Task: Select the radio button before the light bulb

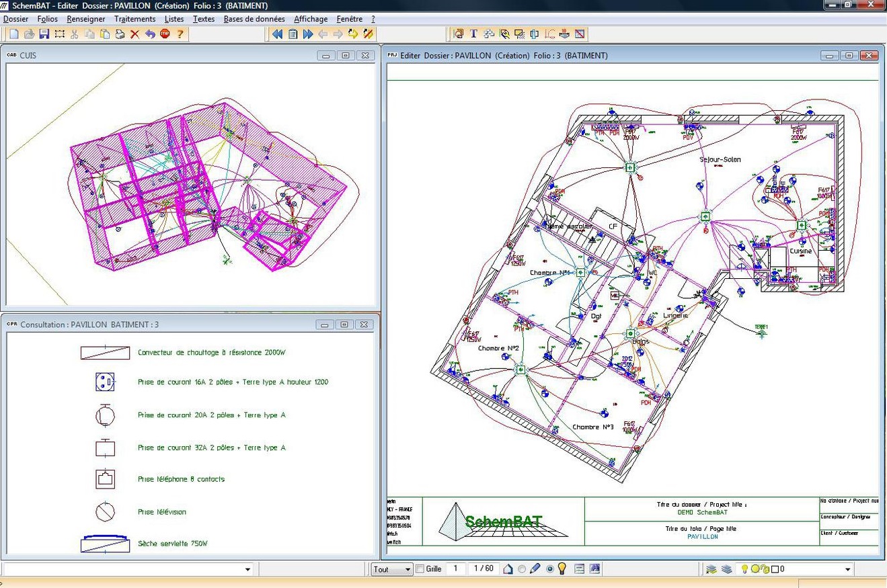Action: 550,569
